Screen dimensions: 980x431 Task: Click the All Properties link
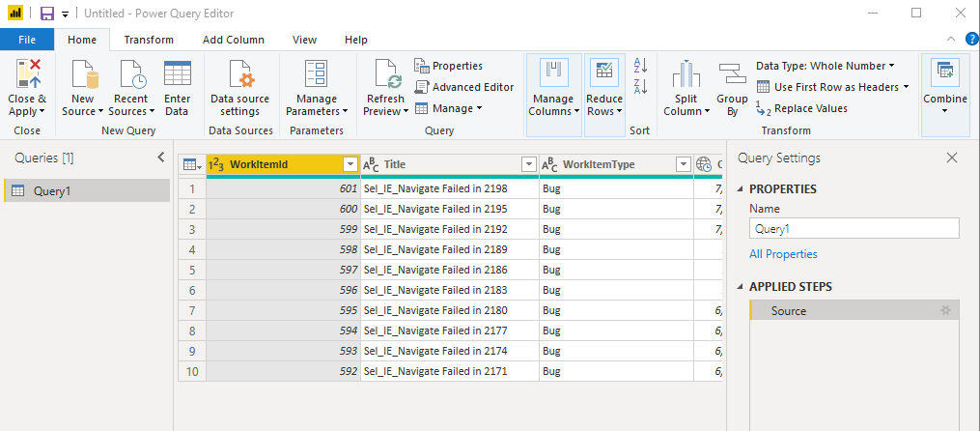coord(783,254)
